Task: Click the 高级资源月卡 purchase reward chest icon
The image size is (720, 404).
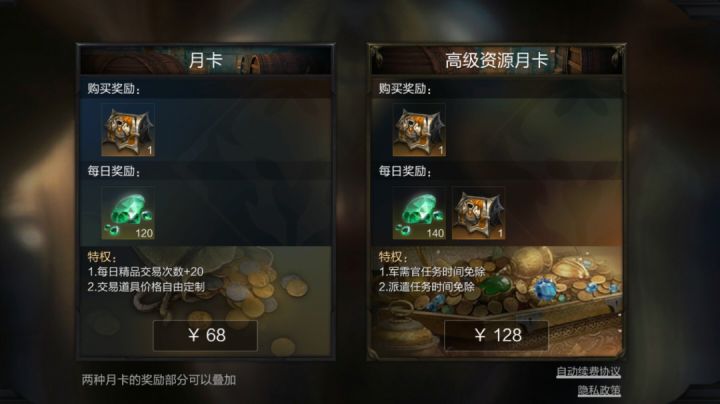Action: pos(419,130)
